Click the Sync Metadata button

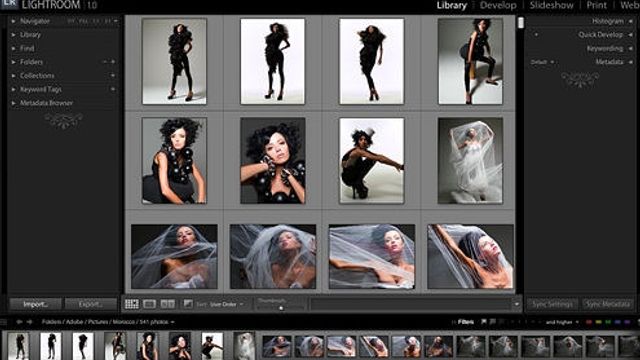point(608,304)
